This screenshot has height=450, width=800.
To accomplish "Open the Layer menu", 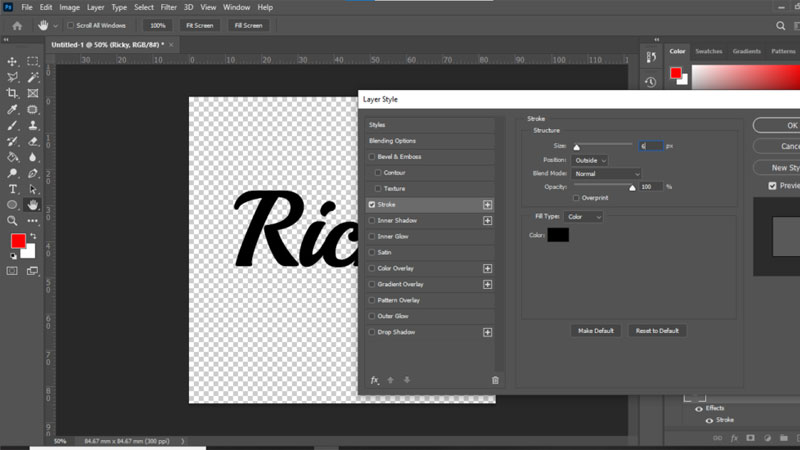I will tap(95, 7).
